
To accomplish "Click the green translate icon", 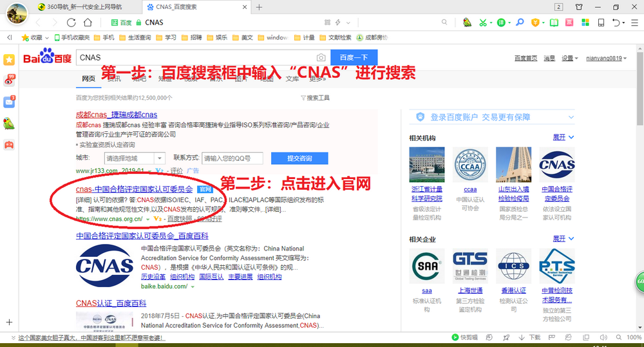I will point(501,23).
